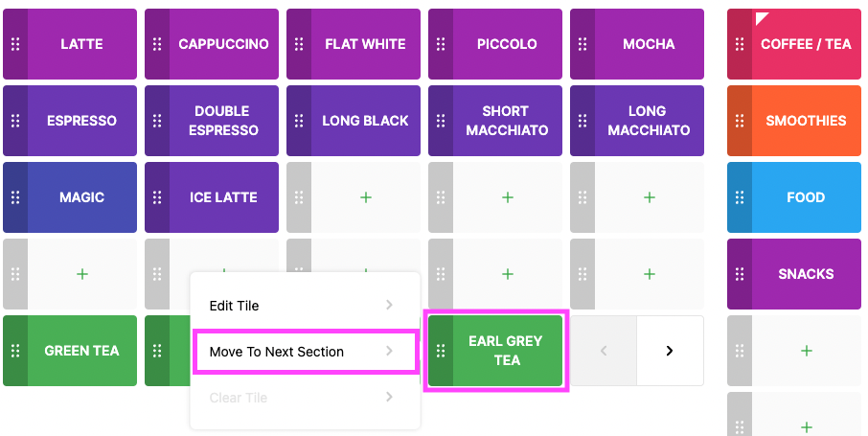Go to the next page of tiles
The width and height of the screenshot is (868, 436).
[670, 351]
